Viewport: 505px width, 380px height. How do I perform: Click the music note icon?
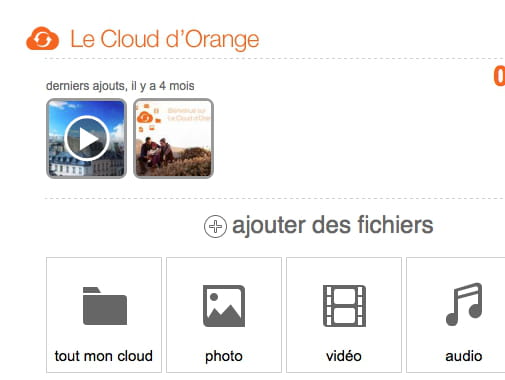click(464, 304)
